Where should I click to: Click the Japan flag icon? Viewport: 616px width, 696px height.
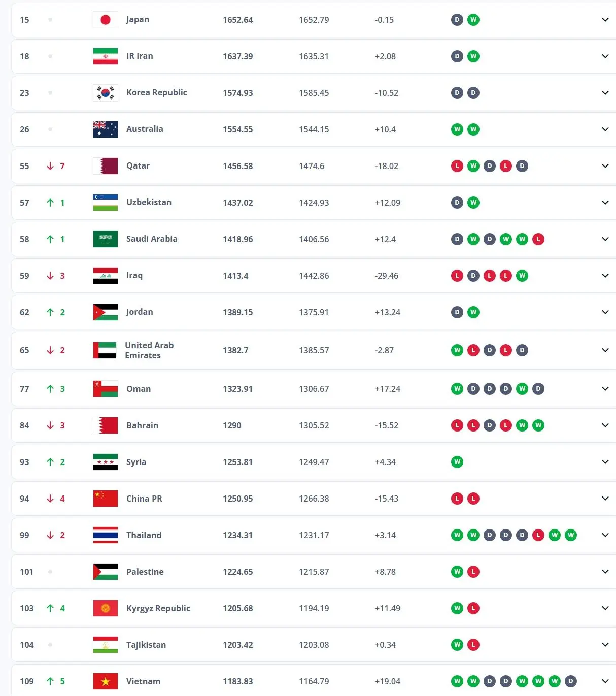click(x=106, y=20)
